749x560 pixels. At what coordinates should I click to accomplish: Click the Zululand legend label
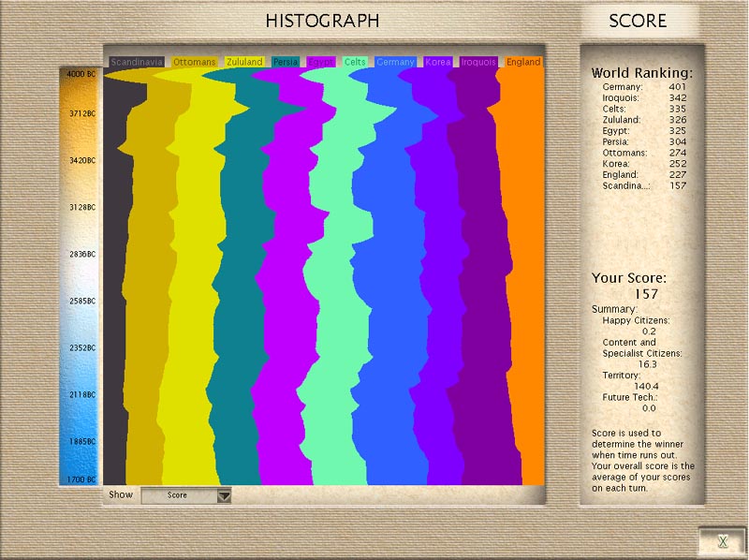244,63
